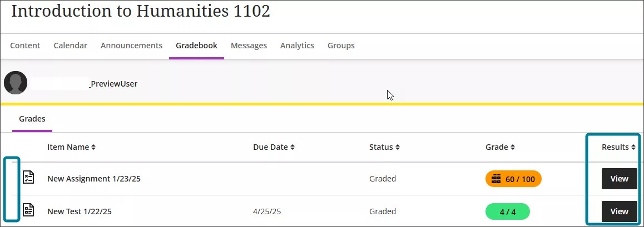Sort by Item Name column arrows

(93, 148)
